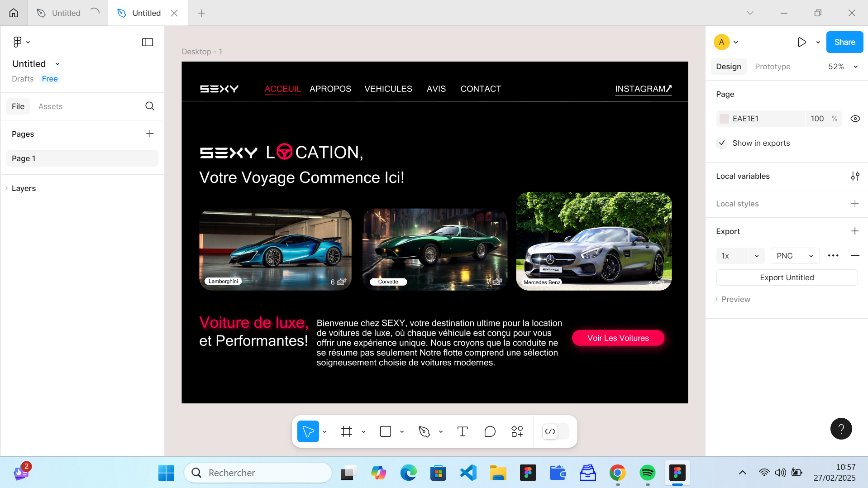Open File Explorer from taskbar
This screenshot has width=868, height=488.
[x=498, y=473]
